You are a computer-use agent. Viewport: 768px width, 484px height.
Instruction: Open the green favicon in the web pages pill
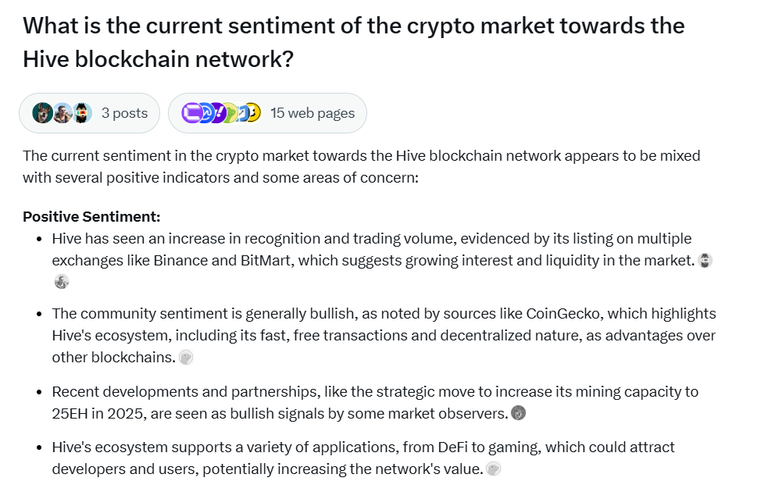[x=230, y=113]
